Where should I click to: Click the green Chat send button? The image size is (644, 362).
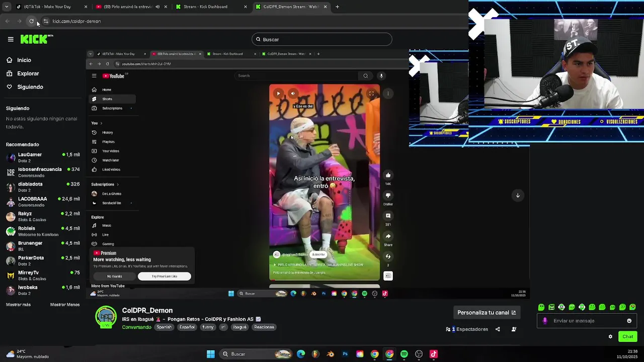pos(628,337)
